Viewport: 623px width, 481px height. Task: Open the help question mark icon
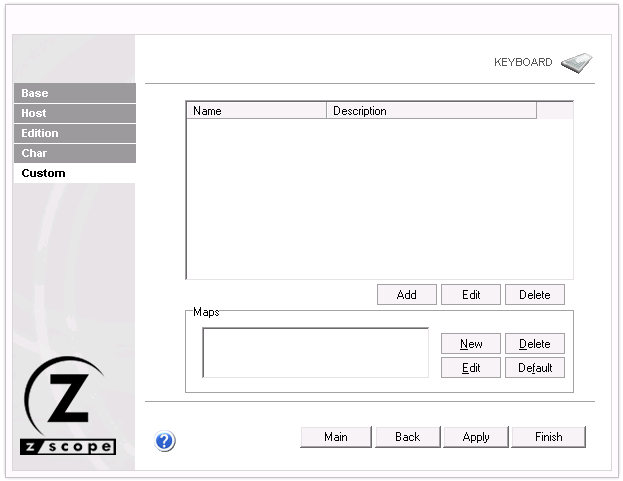pyautogui.click(x=164, y=441)
